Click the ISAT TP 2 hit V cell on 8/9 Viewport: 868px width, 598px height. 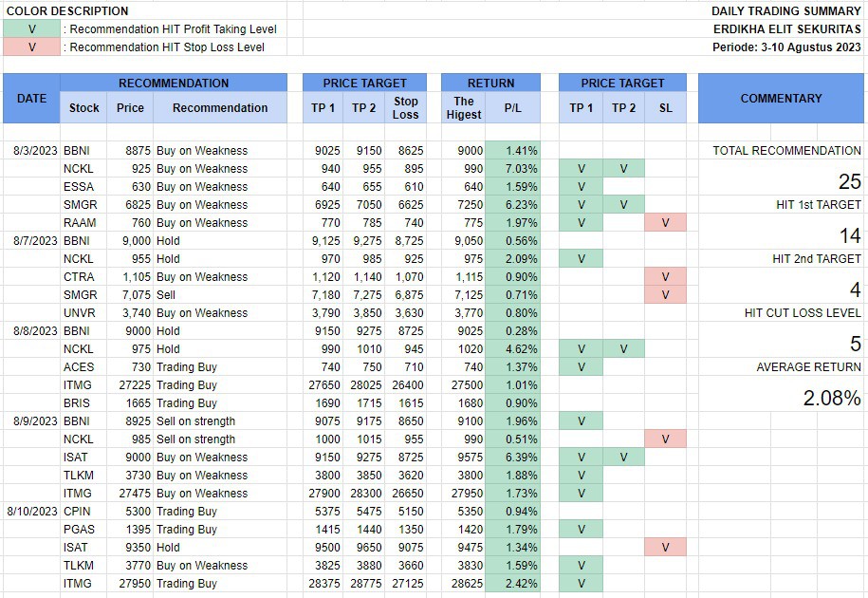tap(624, 457)
